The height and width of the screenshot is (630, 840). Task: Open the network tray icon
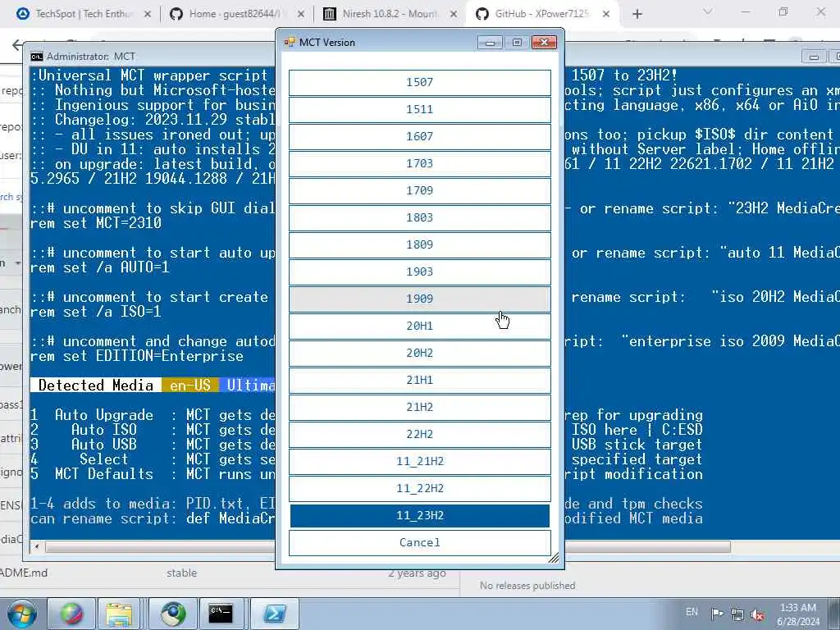(737, 614)
